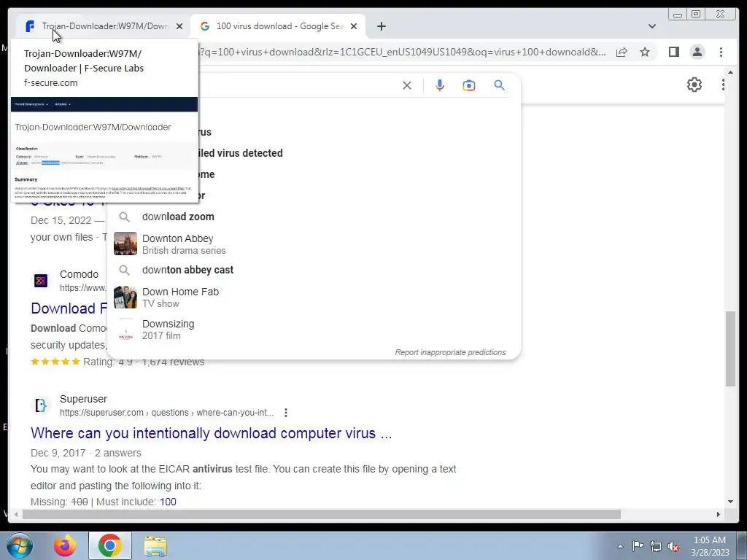Click the vertical scrollbar up arrow

[730, 72]
